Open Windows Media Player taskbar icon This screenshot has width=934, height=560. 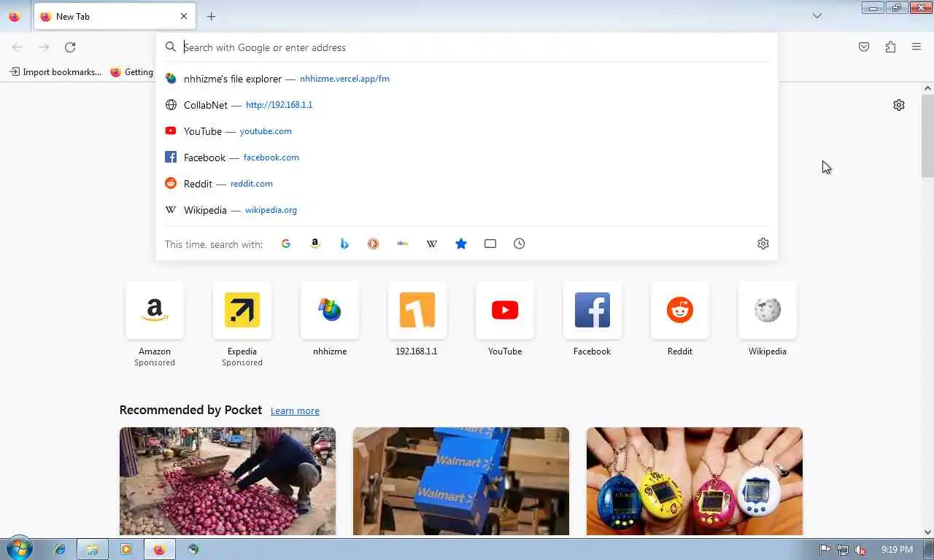coord(126,549)
